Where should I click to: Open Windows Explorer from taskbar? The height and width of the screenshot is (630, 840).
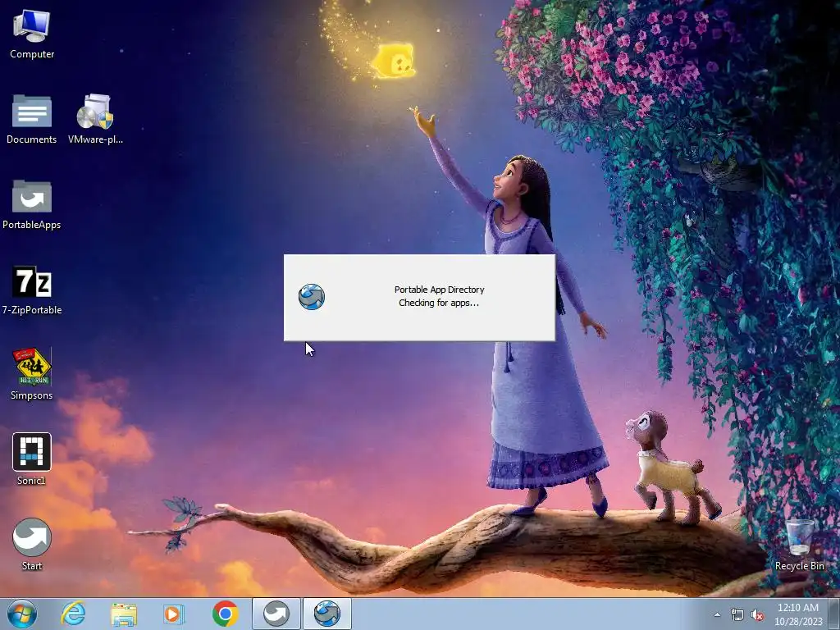[124, 614]
